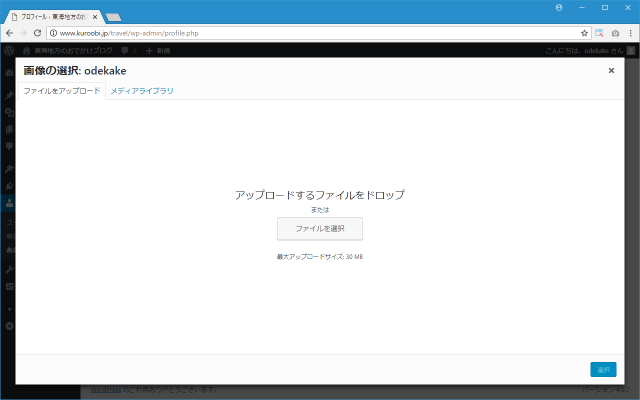Close the image selection dialog

pos(611,71)
